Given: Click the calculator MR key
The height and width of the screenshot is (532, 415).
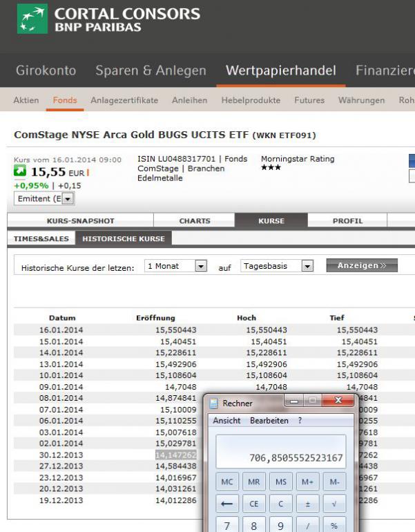Looking at the screenshot, I should 253,482.
